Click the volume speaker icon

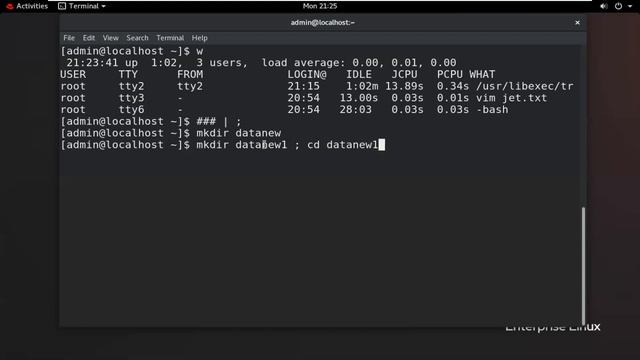coord(604,6)
